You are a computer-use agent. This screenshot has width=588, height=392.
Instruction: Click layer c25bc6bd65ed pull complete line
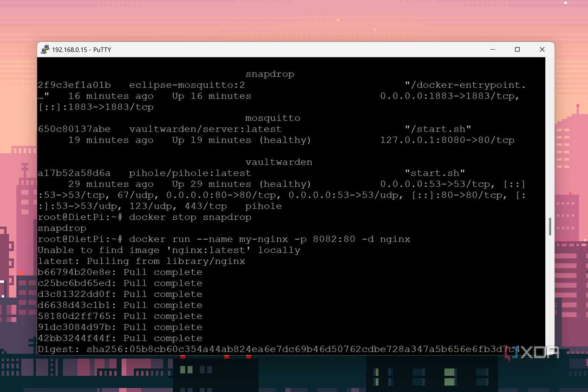pos(120,283)
